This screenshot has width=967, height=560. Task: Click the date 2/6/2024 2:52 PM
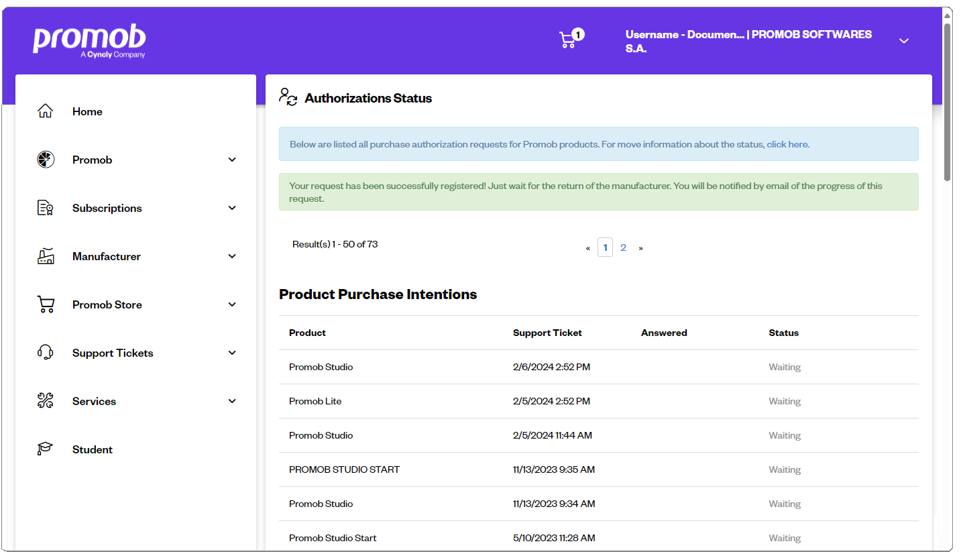[x=551, y=367]
